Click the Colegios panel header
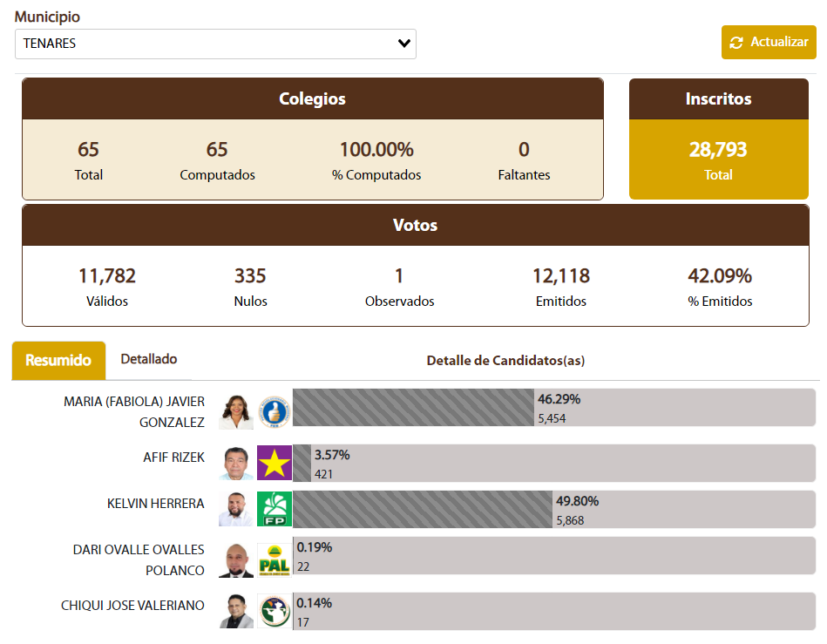 point(312,98)
